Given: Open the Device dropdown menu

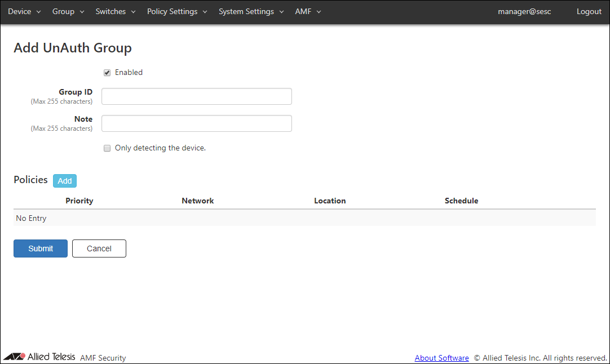Looking at the screenshot, I should pos(24,12).
